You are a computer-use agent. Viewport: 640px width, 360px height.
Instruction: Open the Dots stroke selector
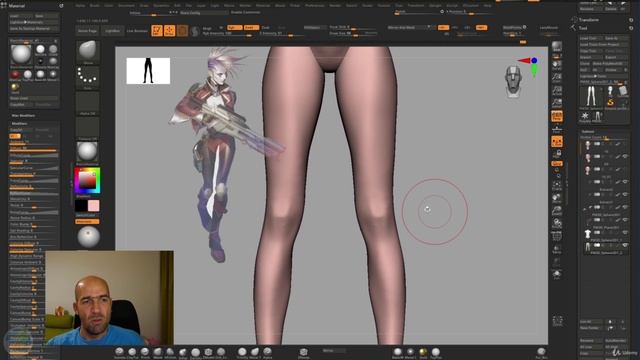coord(87,77)
